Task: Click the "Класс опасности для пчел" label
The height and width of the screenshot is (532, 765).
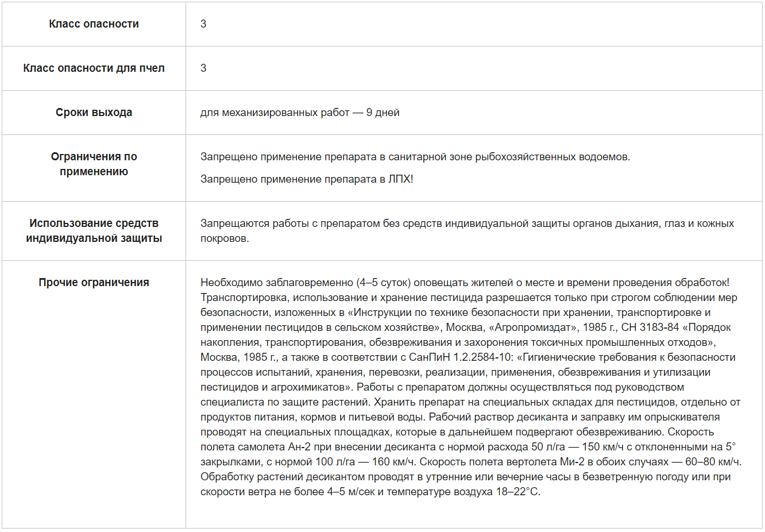Action: (94, 68)
